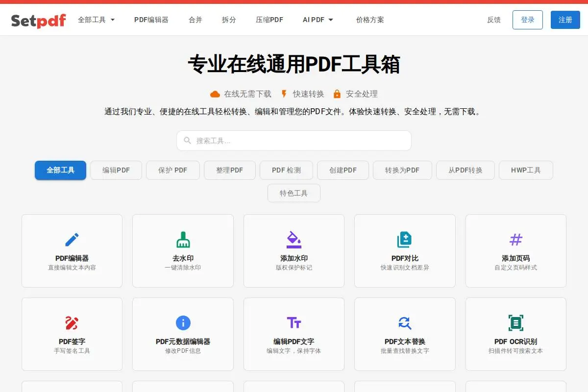Go to 合并 in the navigation bar
Viewport: 588px width, 392px height.
196,20
